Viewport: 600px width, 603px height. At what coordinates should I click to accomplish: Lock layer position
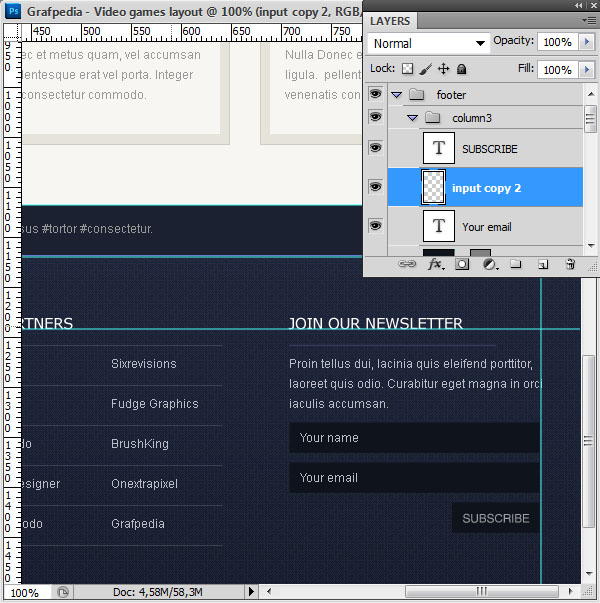coord(443,69)
